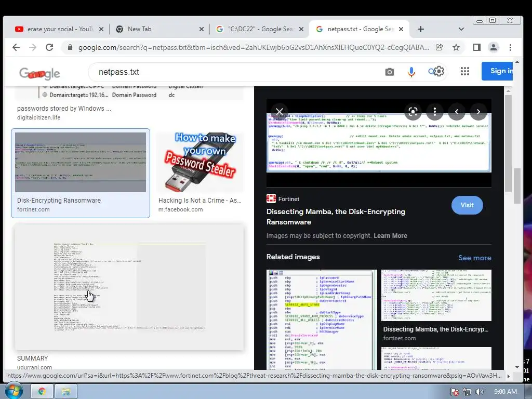Start voice search with microphone icon

tap(411, 72)
